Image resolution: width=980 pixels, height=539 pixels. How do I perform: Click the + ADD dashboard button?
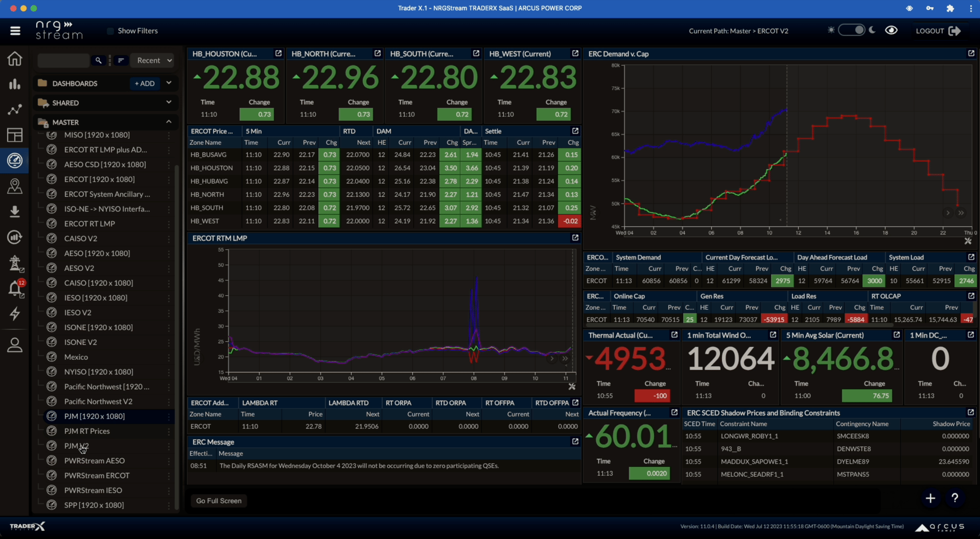coord(145,83)
